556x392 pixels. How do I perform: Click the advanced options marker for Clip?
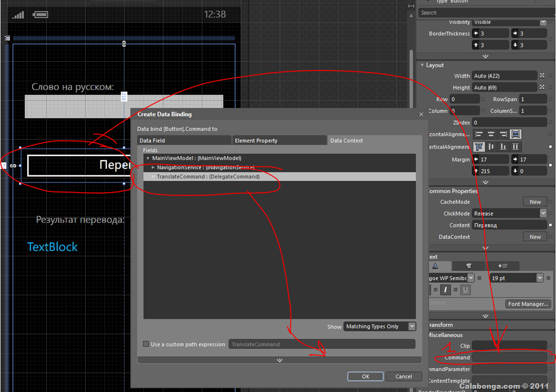point(551,345)
